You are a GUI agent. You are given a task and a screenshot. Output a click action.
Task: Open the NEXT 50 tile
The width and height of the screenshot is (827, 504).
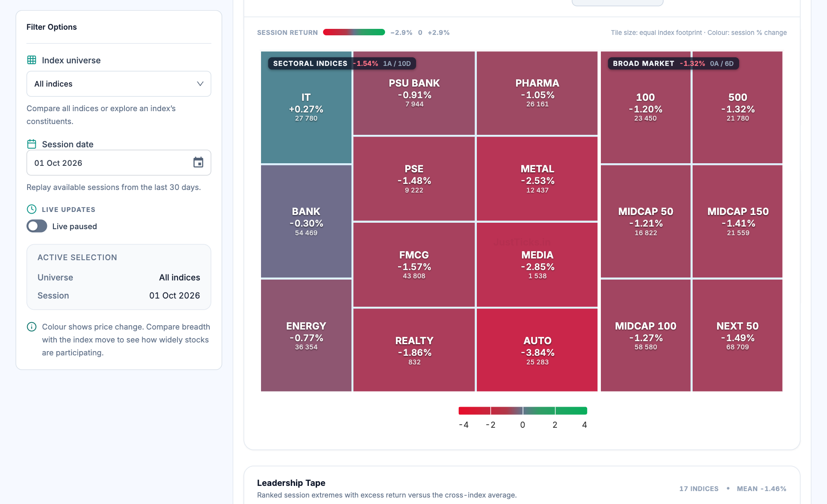point(737,336)
